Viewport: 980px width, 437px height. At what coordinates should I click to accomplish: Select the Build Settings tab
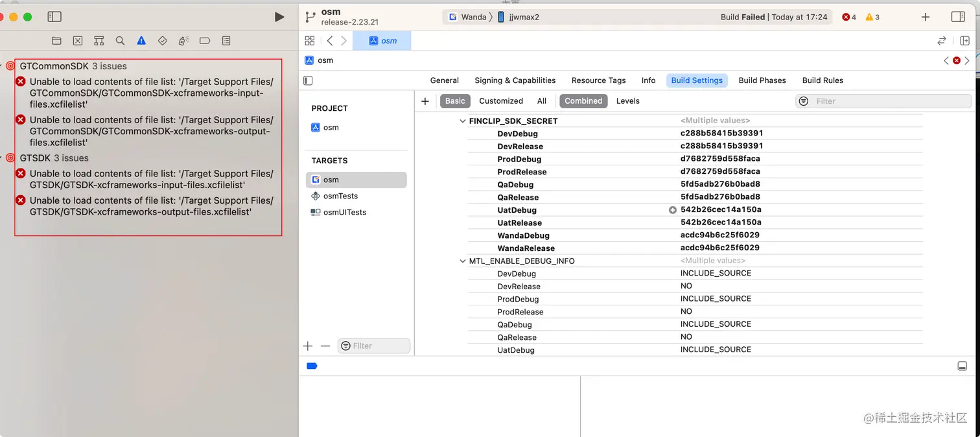pos(697,80)
